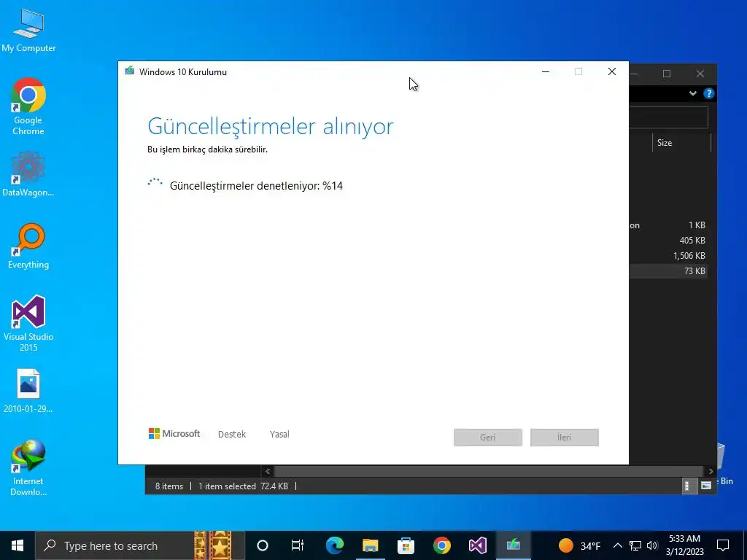The width and height of the screenshot is (747, 560).
Task: Click Explorer horizontal scrollbar left arrow
Action: 268,472
